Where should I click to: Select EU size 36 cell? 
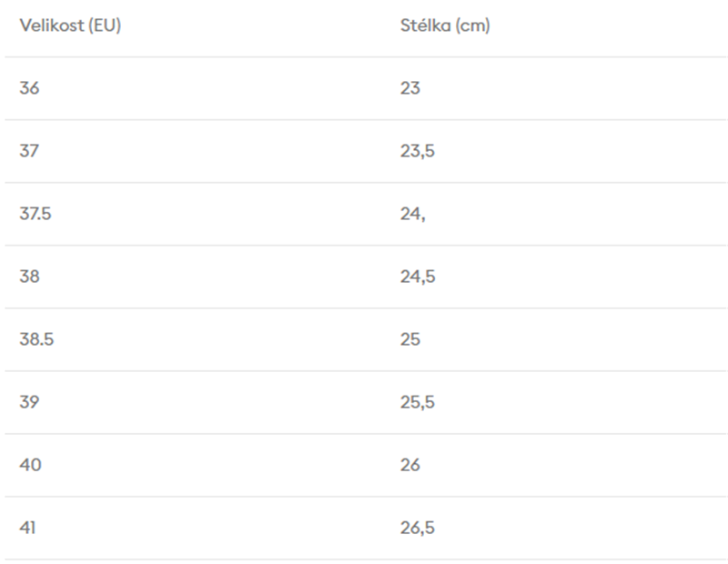click(30, 88)
